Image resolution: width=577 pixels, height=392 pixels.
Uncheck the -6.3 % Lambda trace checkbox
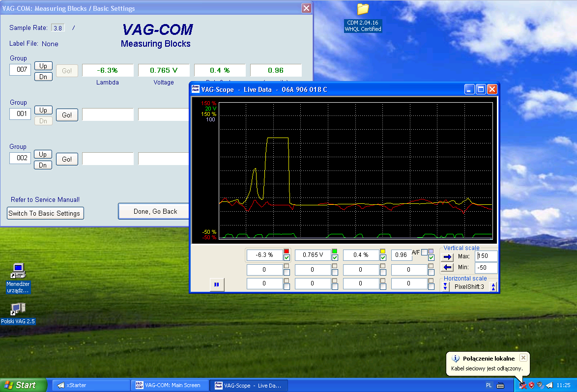point(287,258)
